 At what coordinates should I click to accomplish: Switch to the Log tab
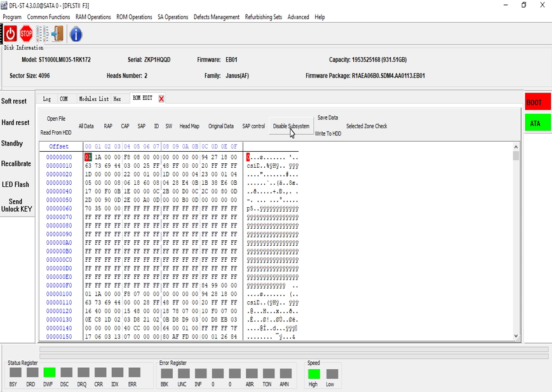[46, 98]
